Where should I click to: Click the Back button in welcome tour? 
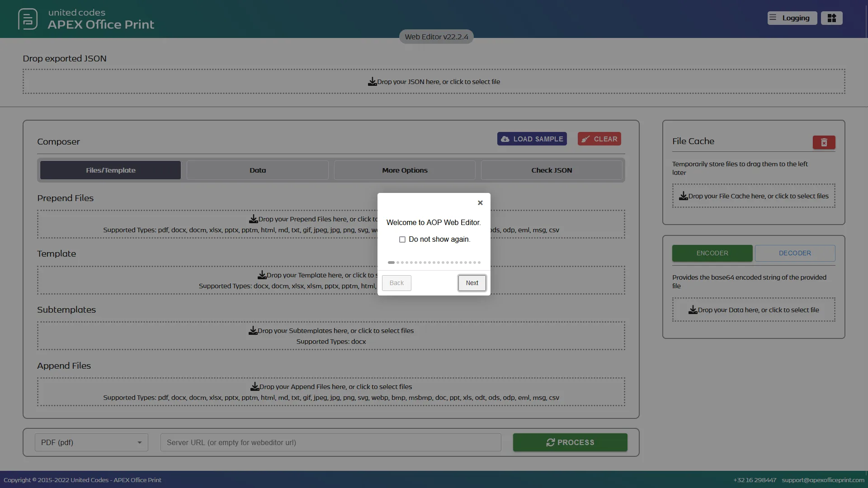point(396,283)
